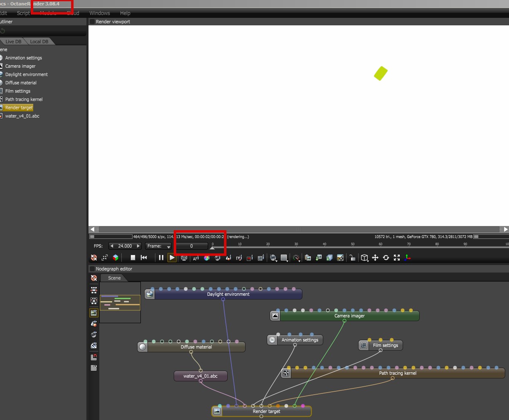
Task: Click the colored RGB cube icon
Action: click(116, 258)
